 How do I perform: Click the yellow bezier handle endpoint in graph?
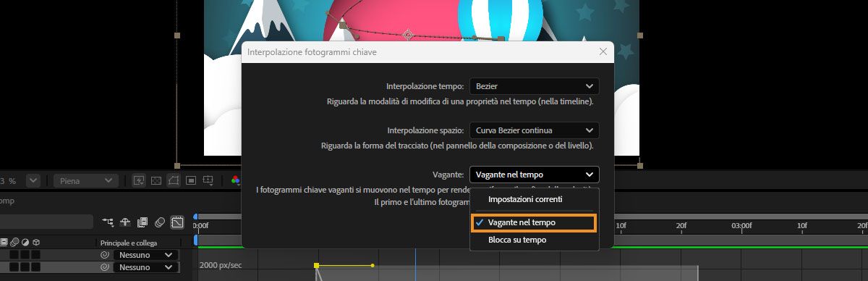coord(373,266)
